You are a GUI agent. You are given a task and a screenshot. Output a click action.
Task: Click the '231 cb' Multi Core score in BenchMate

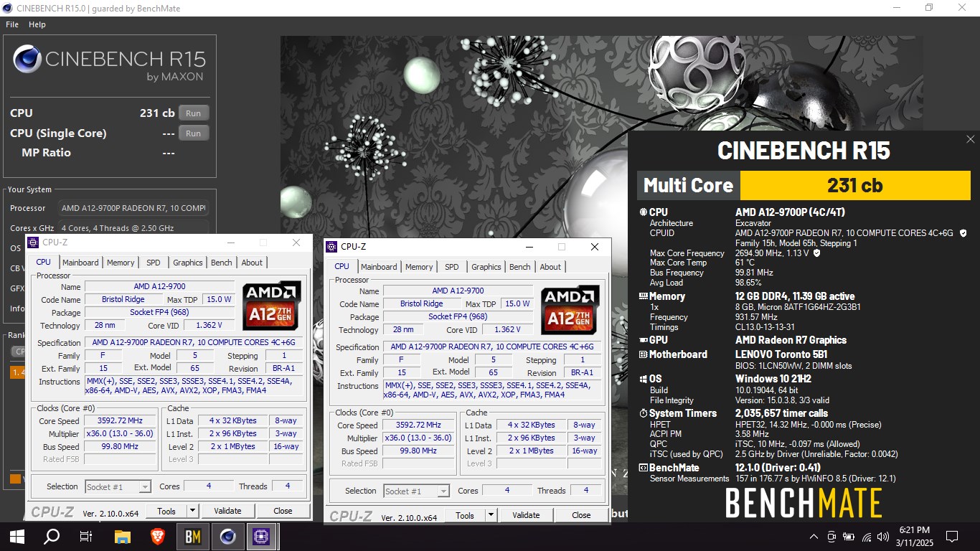(855, 186)
